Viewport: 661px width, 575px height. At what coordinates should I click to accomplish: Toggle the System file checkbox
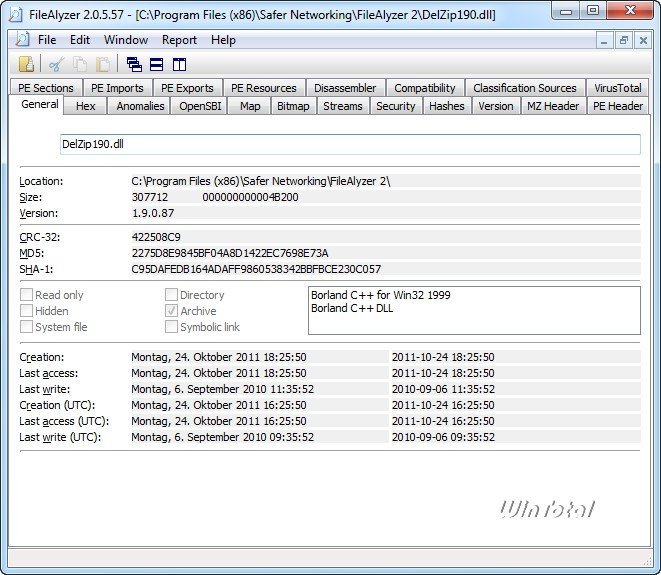(x=26, y=327)
